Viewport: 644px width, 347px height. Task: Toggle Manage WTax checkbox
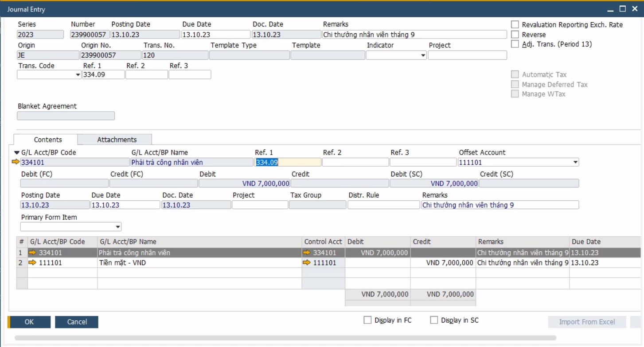(x=515, y=94)
